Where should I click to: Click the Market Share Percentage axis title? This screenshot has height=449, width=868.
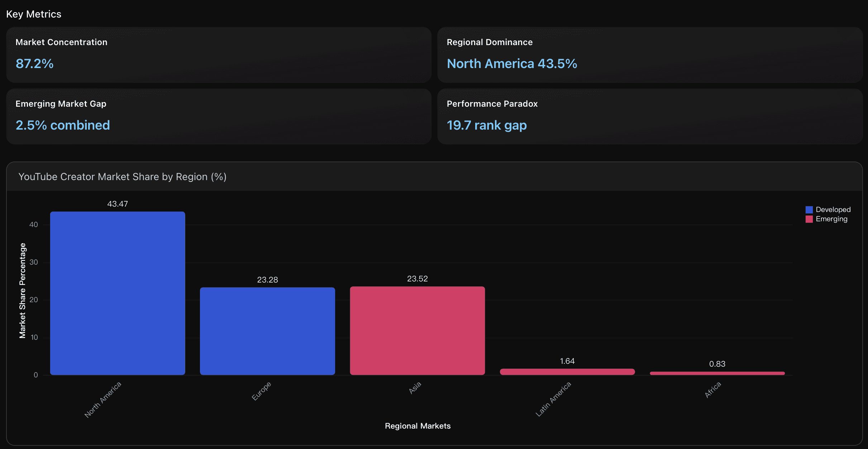23,290
